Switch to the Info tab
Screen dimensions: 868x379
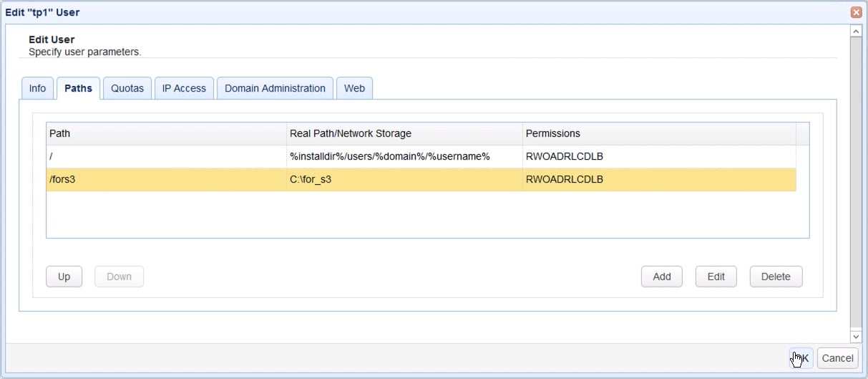(37, 88)
